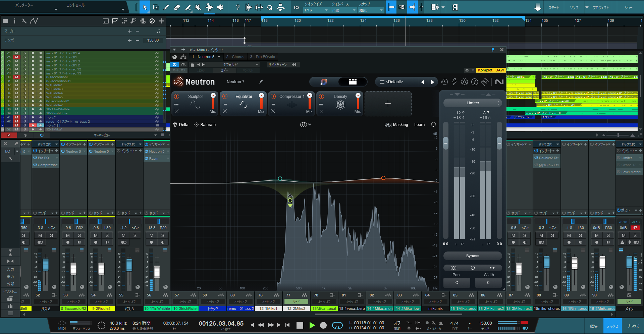Select the mute tool icon
This screenshot has width=644, height=334.
tap(198, 7)
